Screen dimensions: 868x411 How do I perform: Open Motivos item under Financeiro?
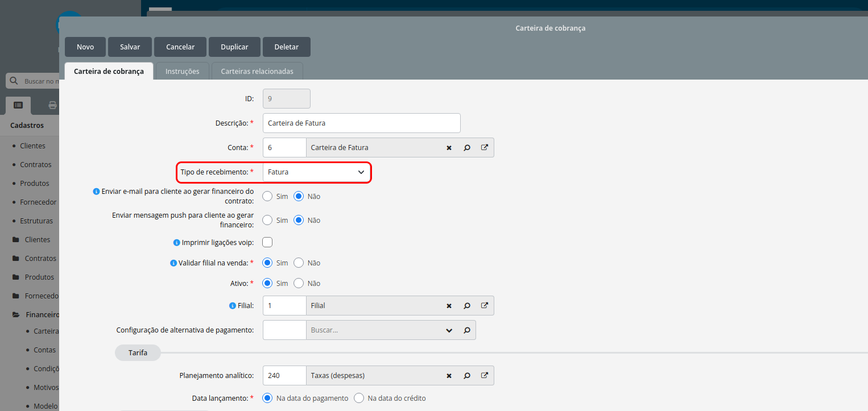tap(46, 388)
